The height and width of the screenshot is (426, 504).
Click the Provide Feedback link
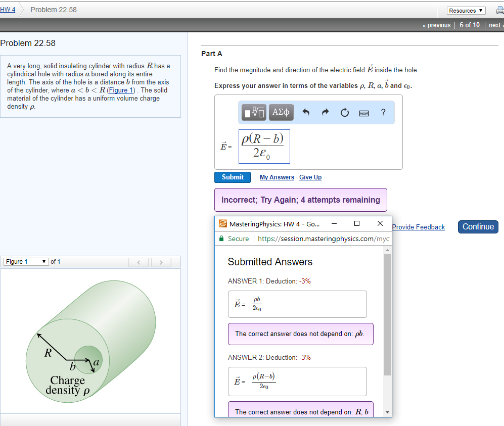[419, 227]
